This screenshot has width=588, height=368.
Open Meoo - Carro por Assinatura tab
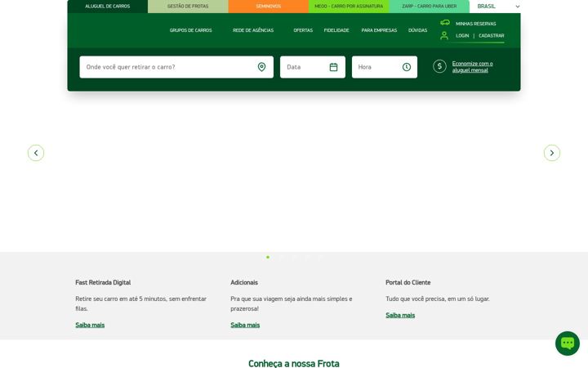(x=349, y=7)
